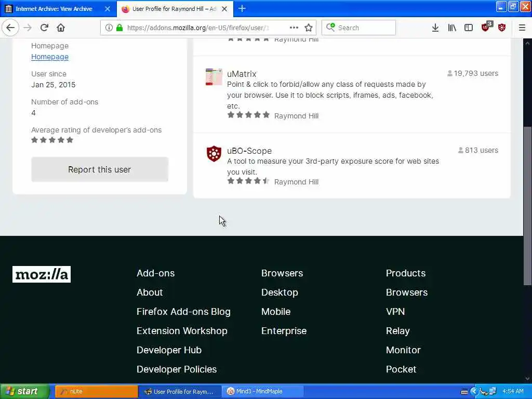Open Browsers link under Products
This screenshot has height=399, width=532.
coord(406,292)
